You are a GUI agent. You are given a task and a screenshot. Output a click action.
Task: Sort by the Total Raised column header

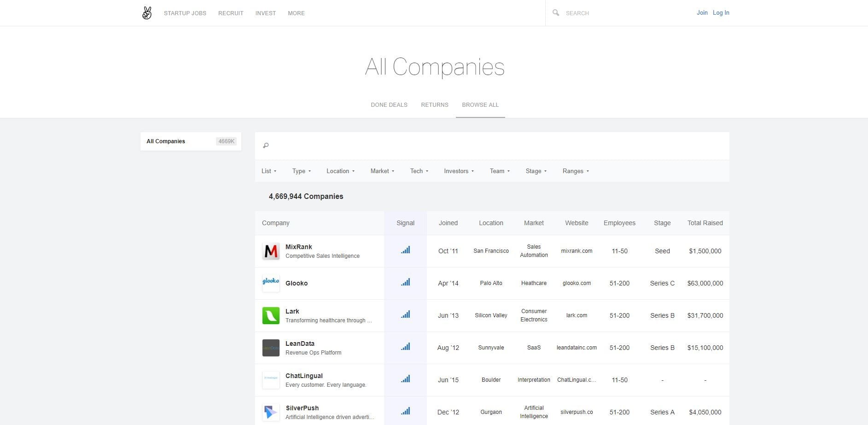[705, 223]
